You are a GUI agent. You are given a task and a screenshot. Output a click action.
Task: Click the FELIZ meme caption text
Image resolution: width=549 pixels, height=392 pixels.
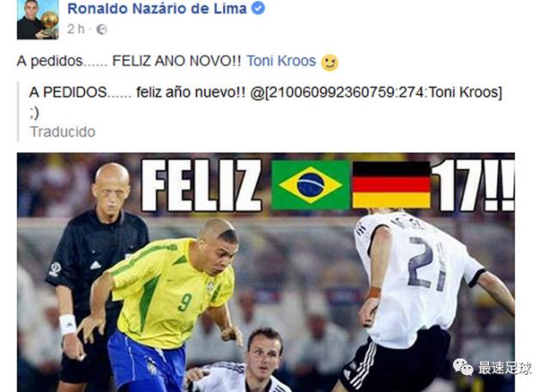pos(201,185)
